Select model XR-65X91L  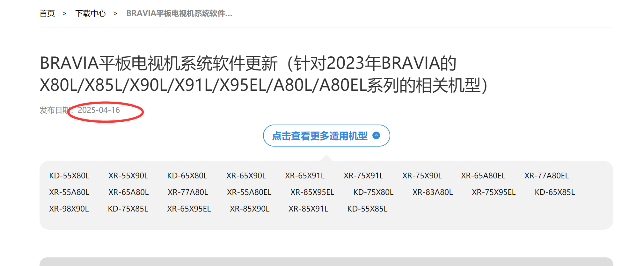(305, 176)
